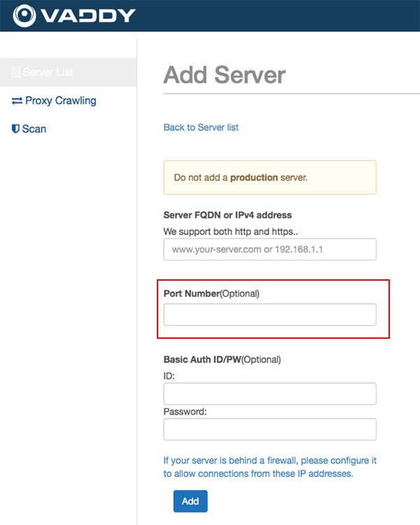This screenshot has height=525, width=420.
Task: Click the Add Server page heading
Action: 225,75
